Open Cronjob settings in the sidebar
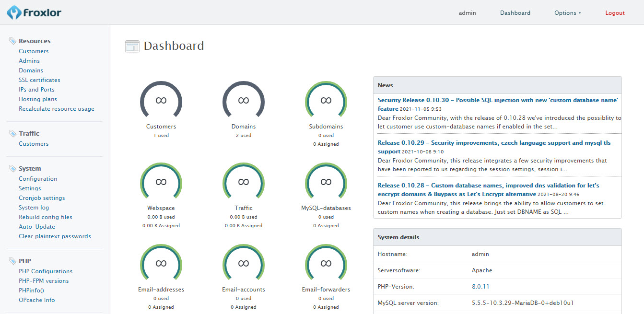The height and width of the screenshot is (314, 644). pyautogui.click(x=42, y=198)
